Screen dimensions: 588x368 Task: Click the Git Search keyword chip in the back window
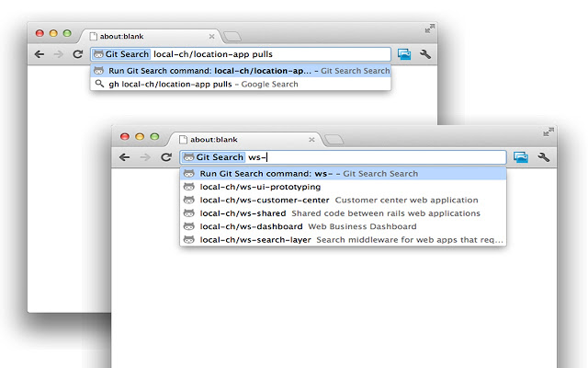tap(121, 54)
